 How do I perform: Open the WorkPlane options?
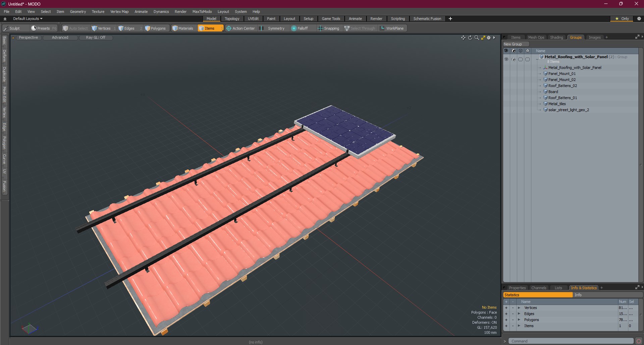pyautogui.click(x=392, y=28)
